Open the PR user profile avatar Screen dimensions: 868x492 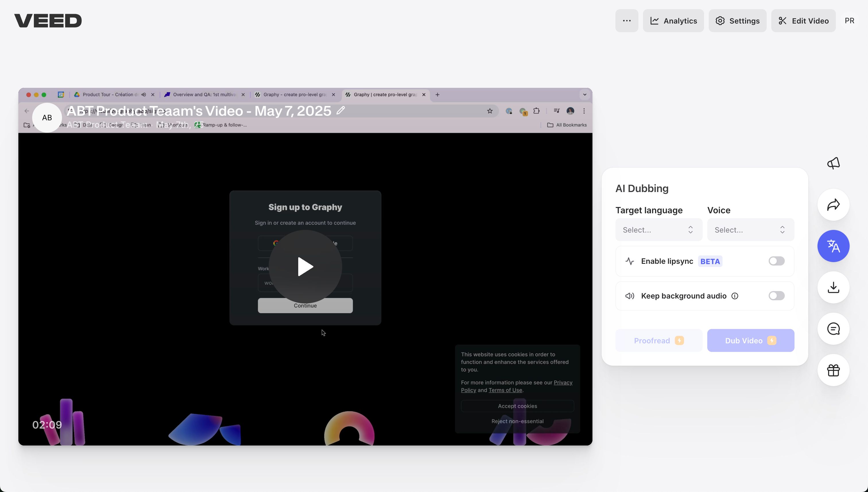(x=849, y=21)
